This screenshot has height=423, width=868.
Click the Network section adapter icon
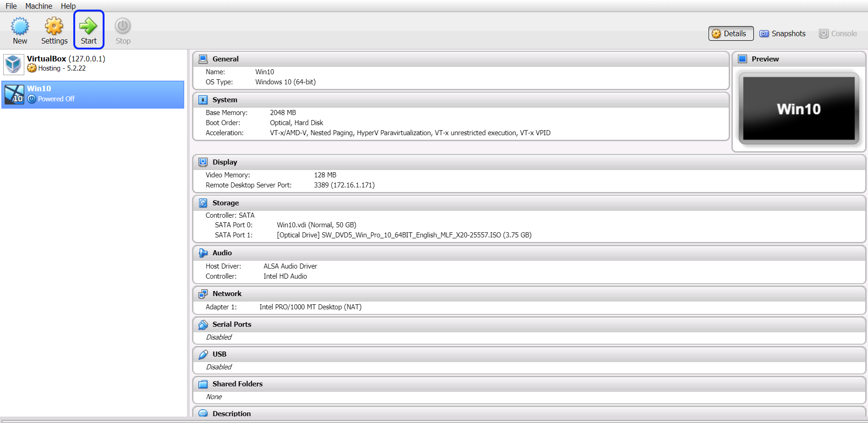[203, 294]
